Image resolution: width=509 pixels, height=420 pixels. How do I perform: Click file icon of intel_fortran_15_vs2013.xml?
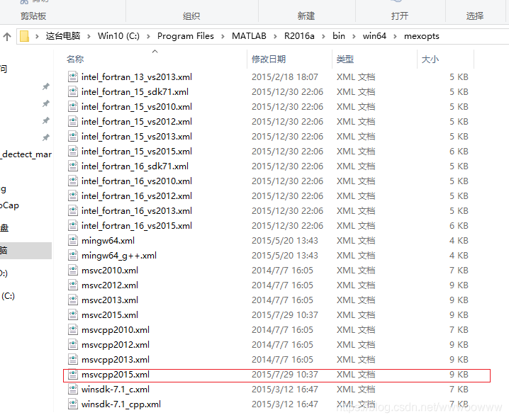point(73,137)
